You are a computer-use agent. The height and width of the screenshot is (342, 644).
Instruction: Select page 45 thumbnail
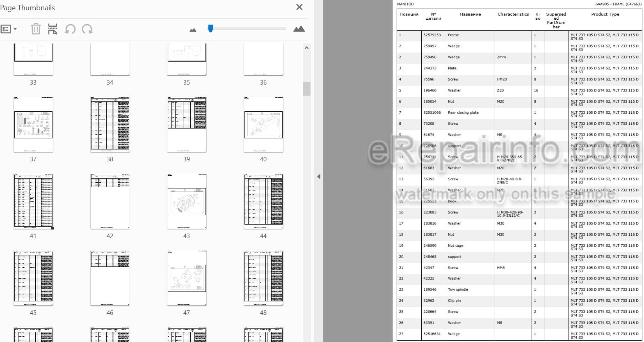coord(33,278)
